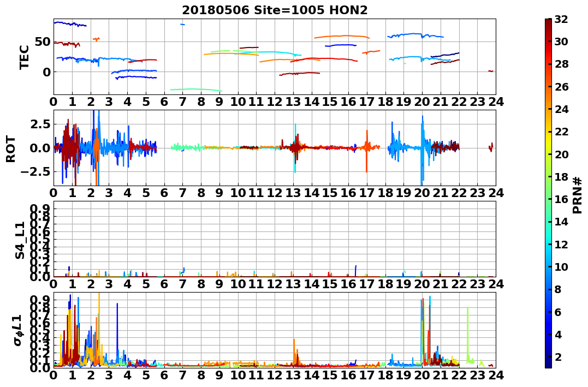Select the "TEC" y-axis label
This screenshot has width=588, height=387.
pyautogui.click(x=25, y=57)
